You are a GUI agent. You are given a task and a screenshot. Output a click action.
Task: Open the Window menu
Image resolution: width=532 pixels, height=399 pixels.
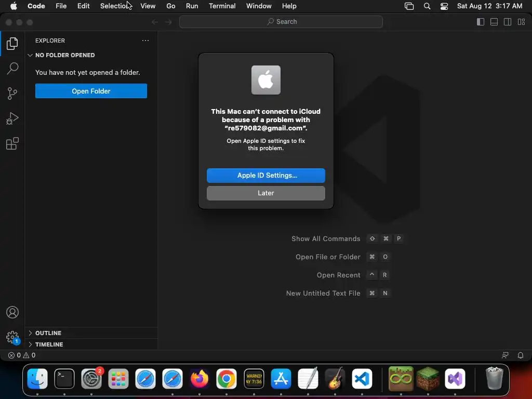pyautogui.click(x=259, y=6)
